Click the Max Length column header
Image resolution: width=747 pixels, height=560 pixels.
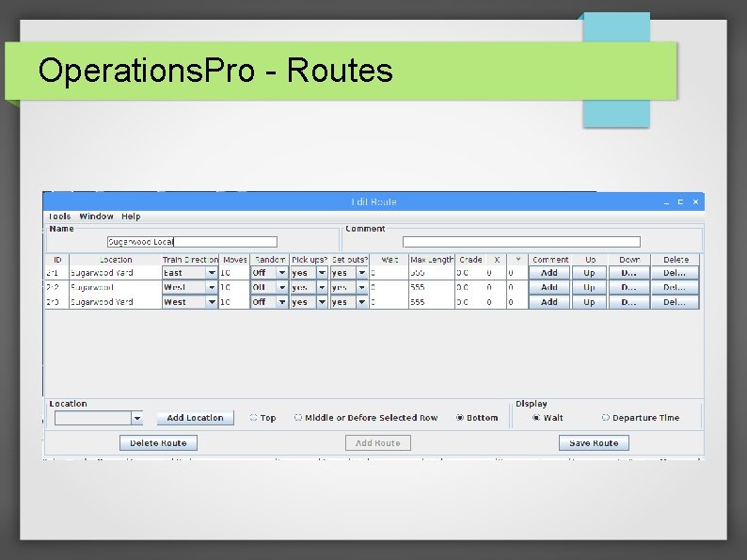pyautogui.click(x=432, y=260)
